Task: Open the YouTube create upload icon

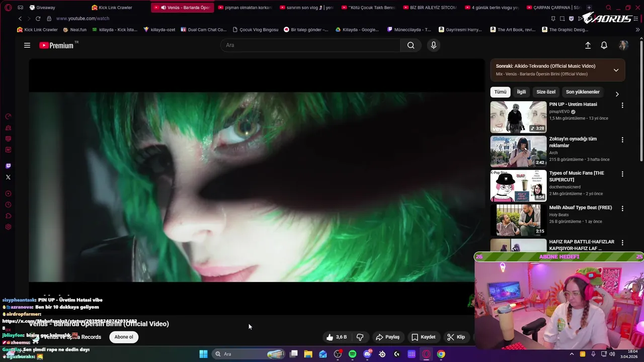Action: (x=588, y=45)
